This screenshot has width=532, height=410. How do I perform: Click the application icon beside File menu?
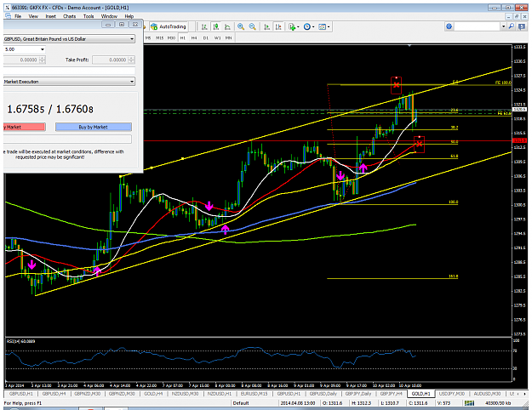pyautogui.click(x=8, y=16)
